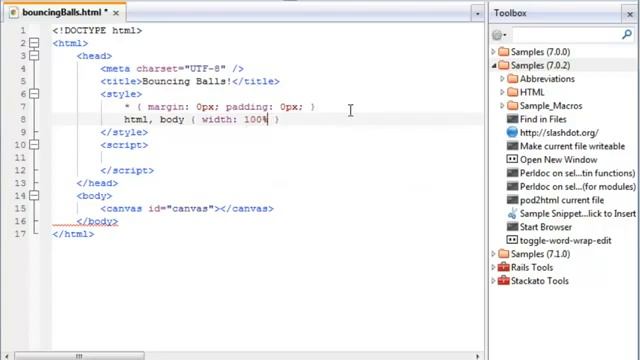The width and height of the screenshot is (640, 360).
Task: Click the Find in Files command icon
Action: [512, 119]
